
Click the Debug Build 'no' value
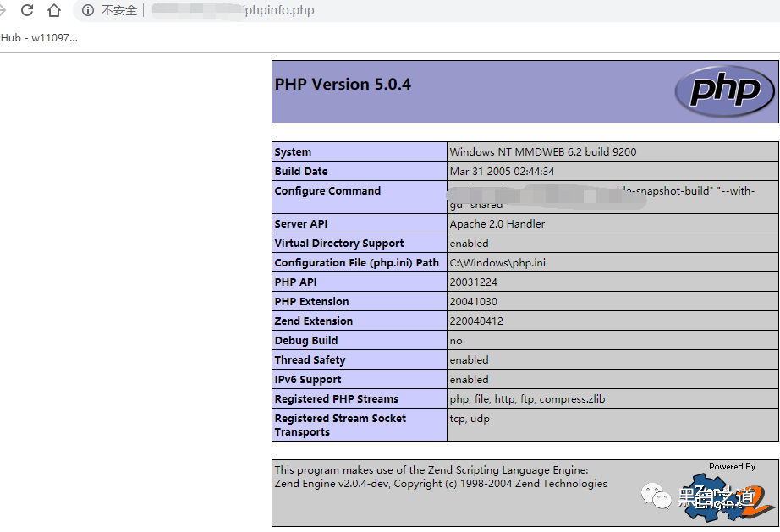(456, 341)
